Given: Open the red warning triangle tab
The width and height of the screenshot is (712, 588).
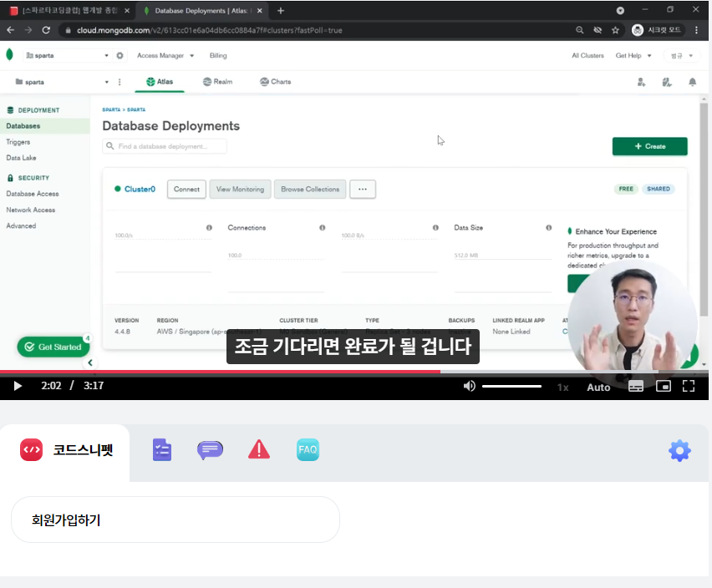Looking at the screenshot, I should (259, 449).
